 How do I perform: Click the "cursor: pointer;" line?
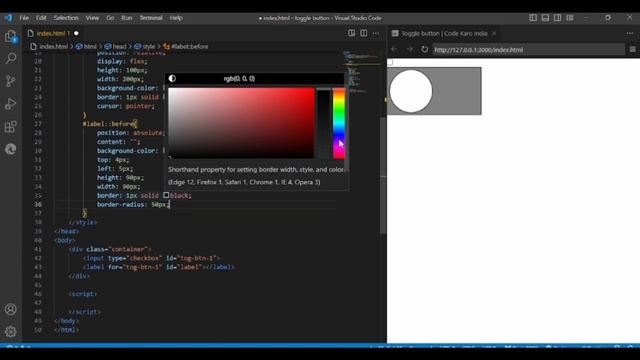[126, 106]
